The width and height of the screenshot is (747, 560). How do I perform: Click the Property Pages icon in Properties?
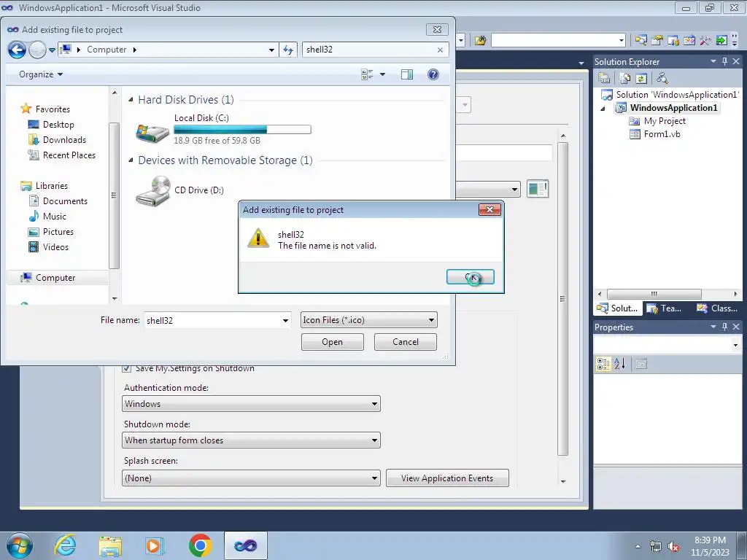click(x=641, y=365)
